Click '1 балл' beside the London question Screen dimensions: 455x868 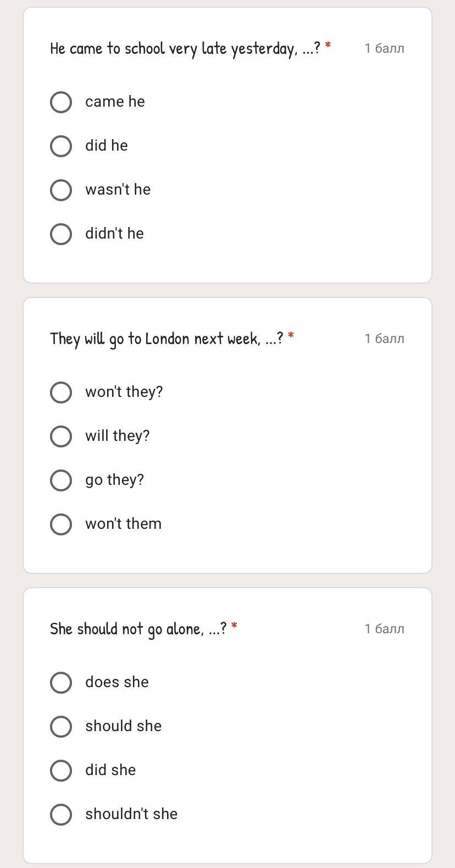384,339
